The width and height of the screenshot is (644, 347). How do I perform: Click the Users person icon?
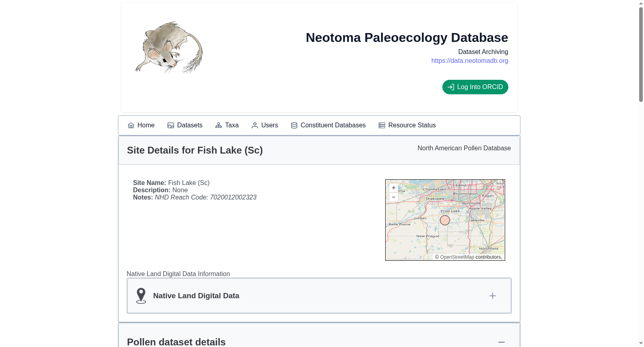pyautogui.click(x=255, y=125)
